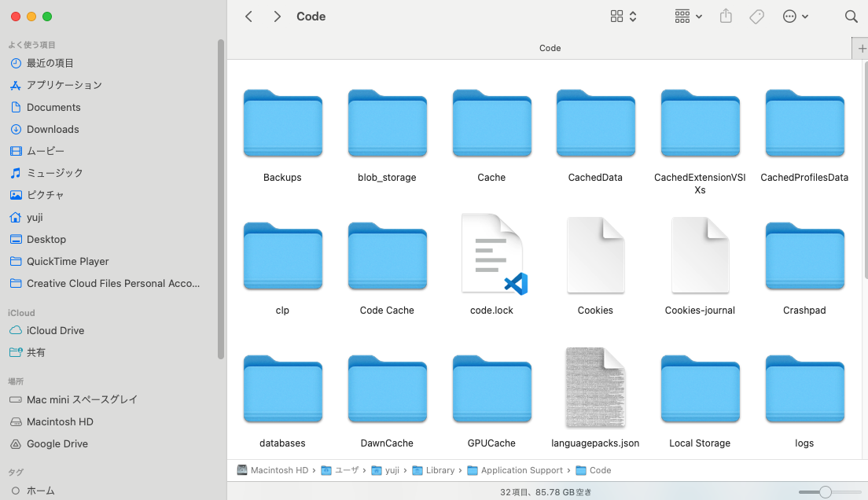Image resolution: width=868 pixels, height=500 pixels.
Task: Click the Share icon in the toolbar
Action: pos(724,16)
